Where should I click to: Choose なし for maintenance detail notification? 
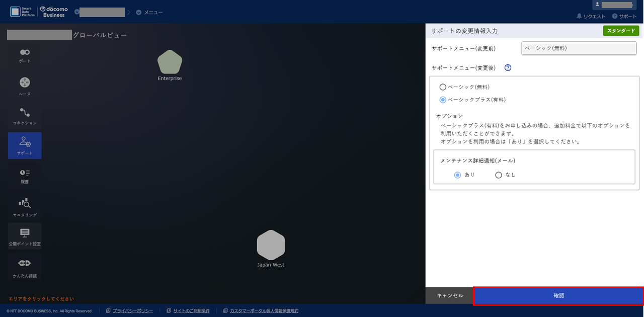[x=499, y=175]
